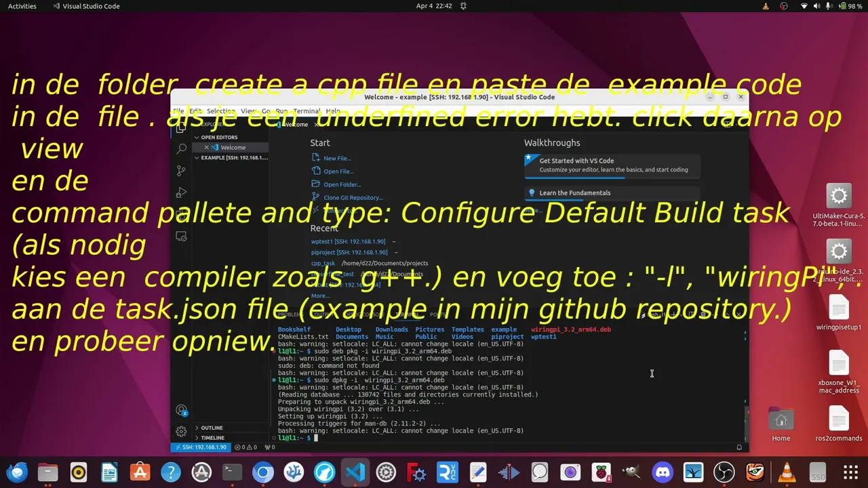This screenshot has width=868, height=488.
Task: Open recent piproject [SSH: 192.168.1.90]
Action: (x=349, y=252)
